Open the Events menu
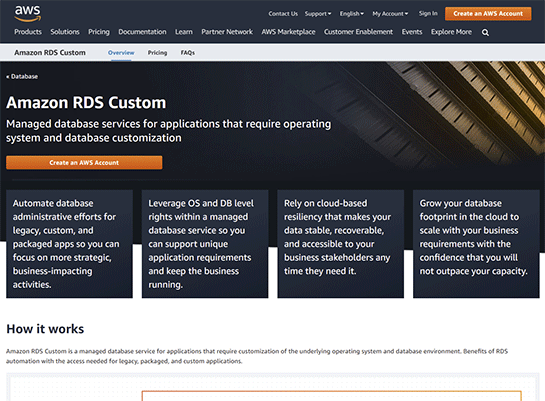This screenshot has height=401, width=545. 412,32
